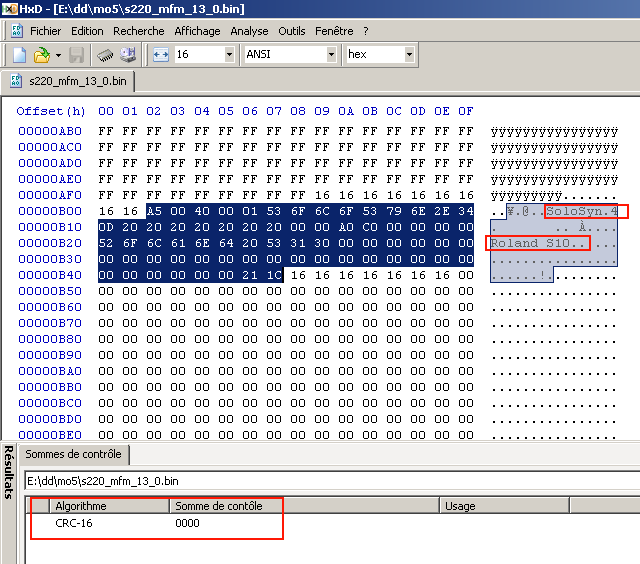Click the 52 byte in row 00000B20
Image resolution: width=640 pixels, height=564 pixels.
pyautogui.click(x=106, y=243)
